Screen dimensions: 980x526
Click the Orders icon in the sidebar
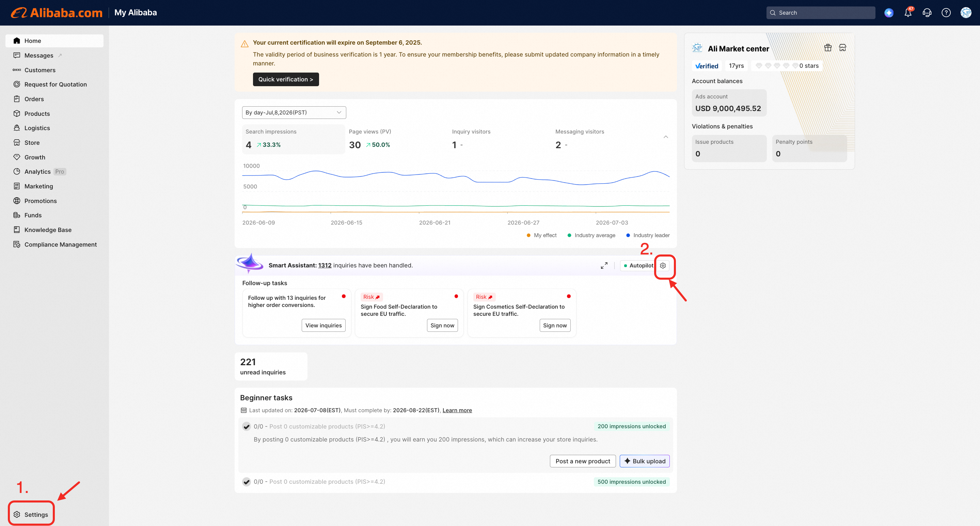click(17, 99)
